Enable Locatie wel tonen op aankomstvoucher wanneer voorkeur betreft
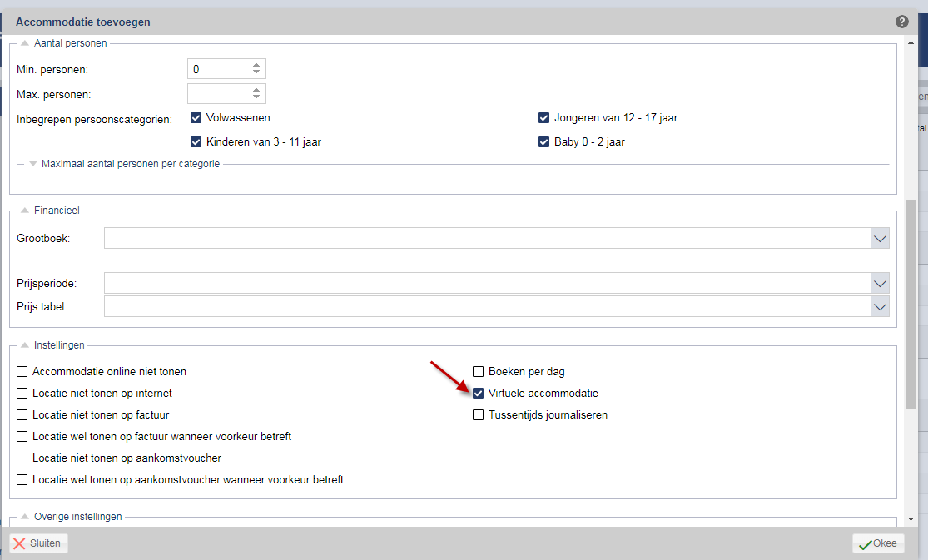 [22, 479]
